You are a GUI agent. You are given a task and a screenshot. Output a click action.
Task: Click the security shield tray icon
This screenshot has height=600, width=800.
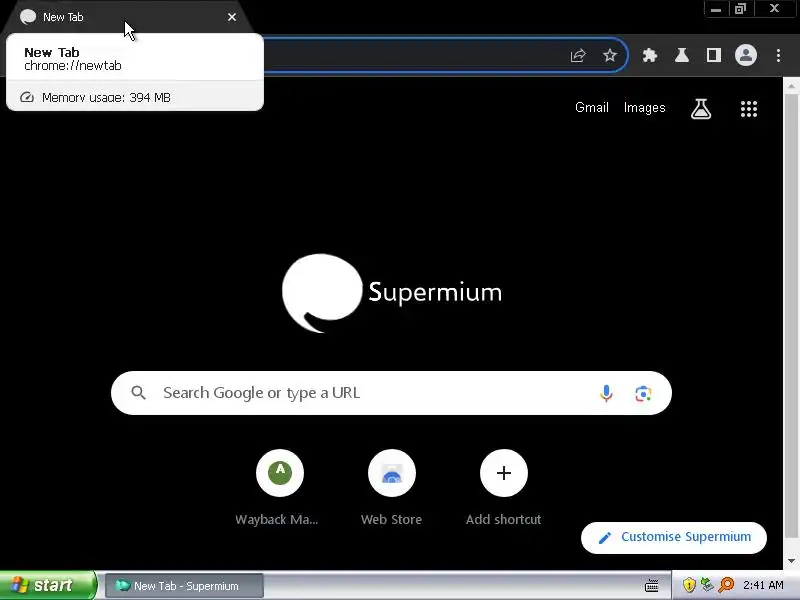click(689, 585)
